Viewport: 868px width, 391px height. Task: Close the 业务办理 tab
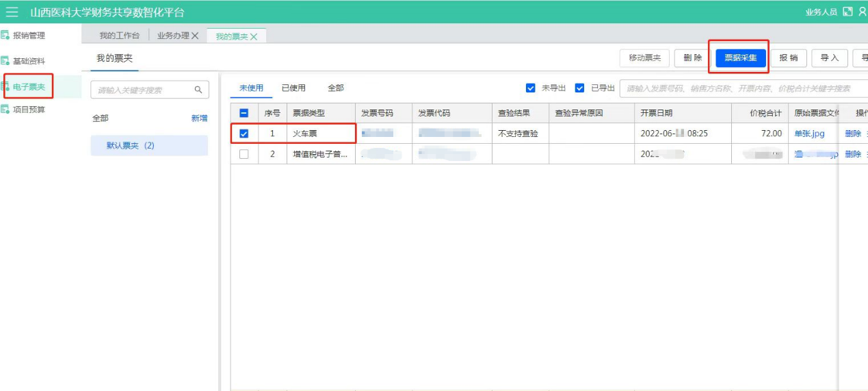(x=195, y=36)
